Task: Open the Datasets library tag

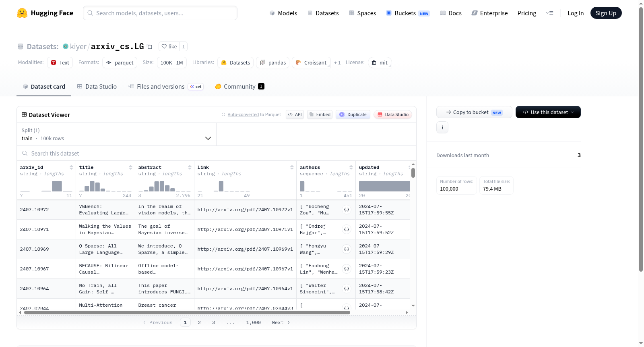Action: (x=235, y=62)
